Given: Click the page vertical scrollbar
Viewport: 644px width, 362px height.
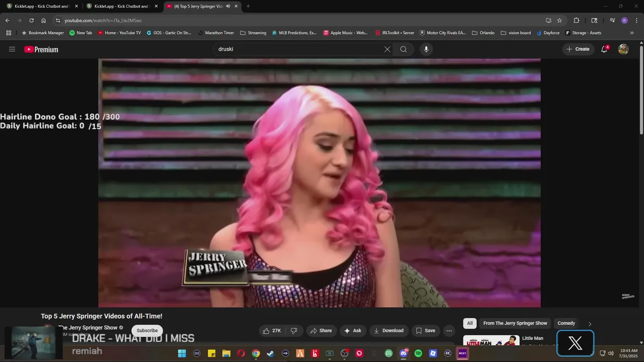Looking at the screenshot, I should [641, 90].
